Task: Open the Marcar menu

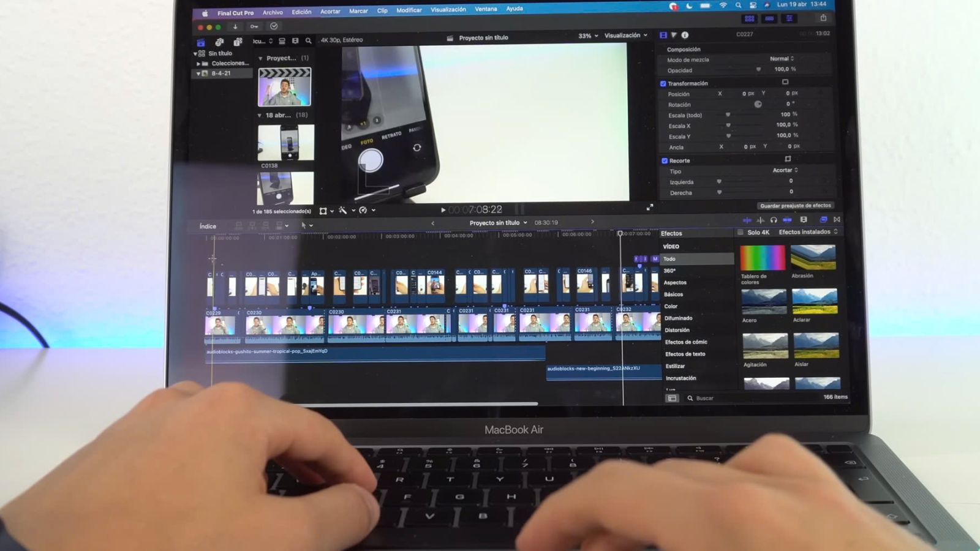Action: click(358, 11)
